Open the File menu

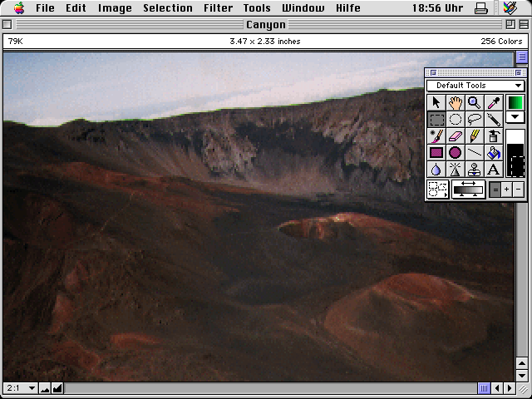click(x=45, y=7)
